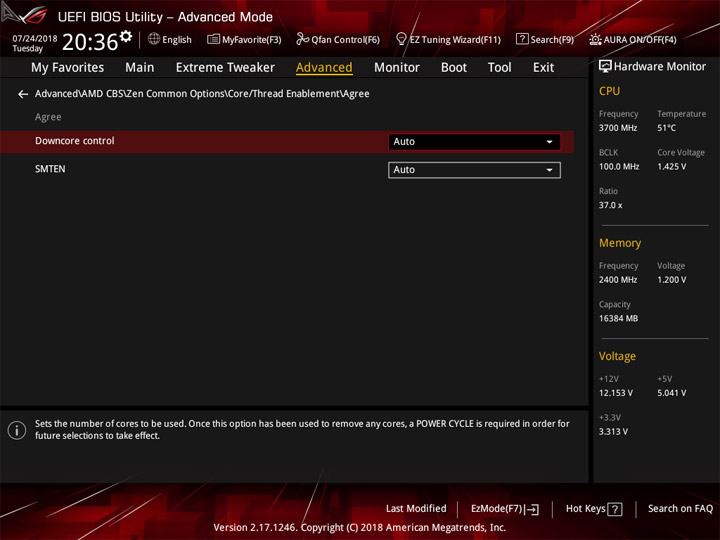Click the AURA light icon
This screenshot has height=540, width=720.
click(595, 39)
